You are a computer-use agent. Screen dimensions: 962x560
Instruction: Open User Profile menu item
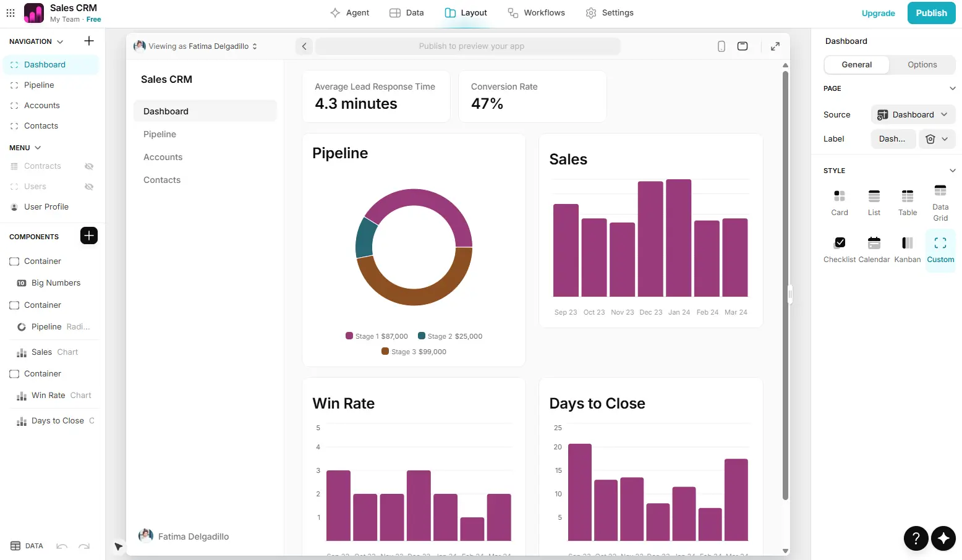click(x=51, y=206)
